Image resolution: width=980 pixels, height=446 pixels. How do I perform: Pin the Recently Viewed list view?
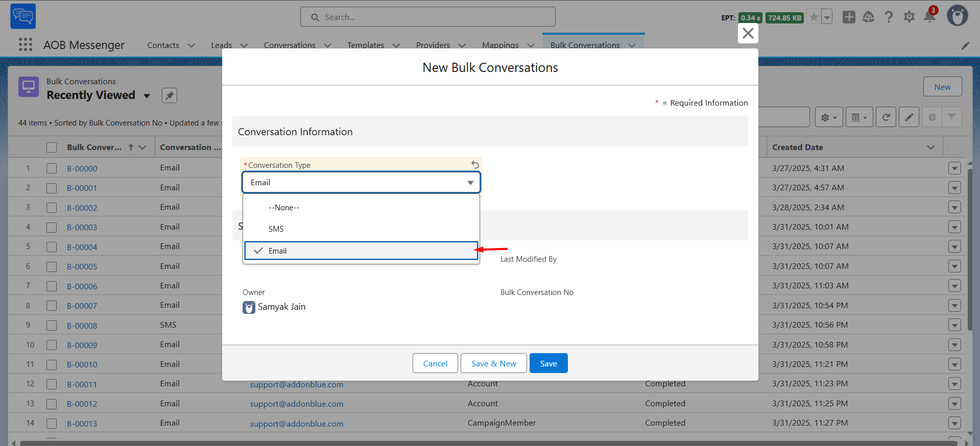[x=170, y=95]
